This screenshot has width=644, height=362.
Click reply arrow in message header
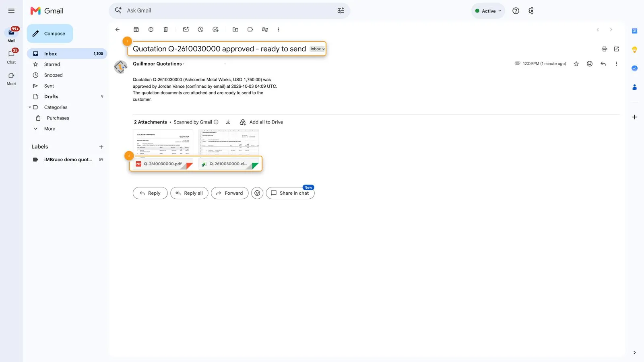tap(603, 64)
